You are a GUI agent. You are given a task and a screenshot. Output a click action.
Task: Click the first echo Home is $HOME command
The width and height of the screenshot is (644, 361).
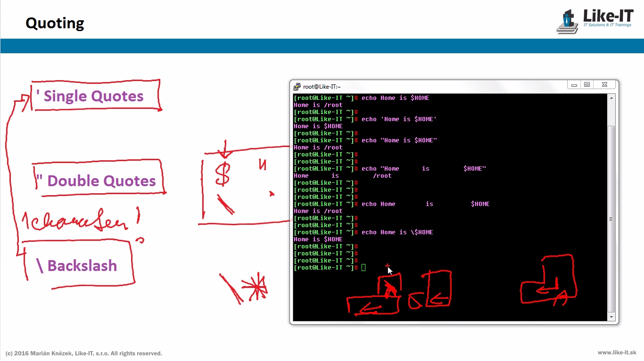(395, 98)
